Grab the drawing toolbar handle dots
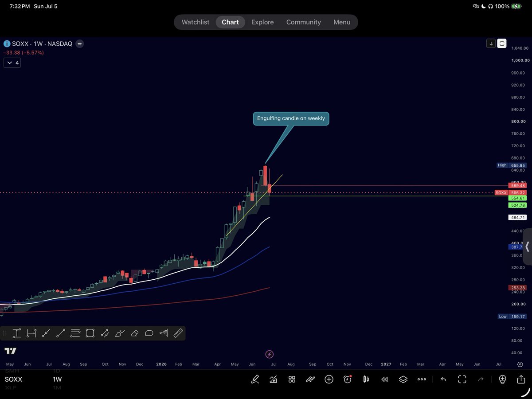Viewport: 532px width, 399px height. [x=4, y=333]
